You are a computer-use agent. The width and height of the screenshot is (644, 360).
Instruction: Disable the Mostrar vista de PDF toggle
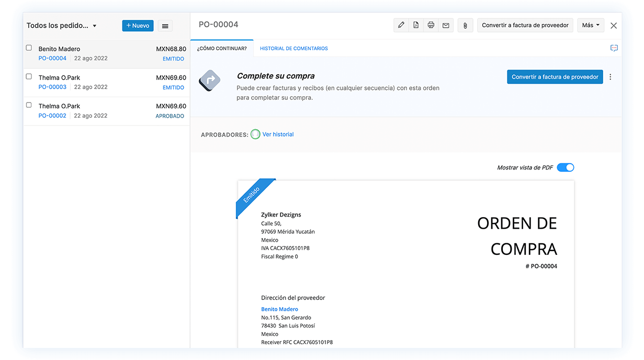click(x=565, y=167)
